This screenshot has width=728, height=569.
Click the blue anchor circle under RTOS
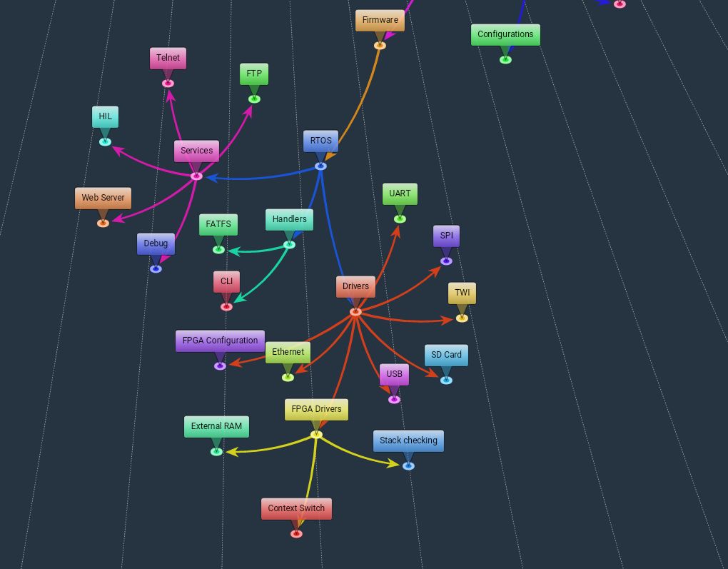click(x=320, y=166)
